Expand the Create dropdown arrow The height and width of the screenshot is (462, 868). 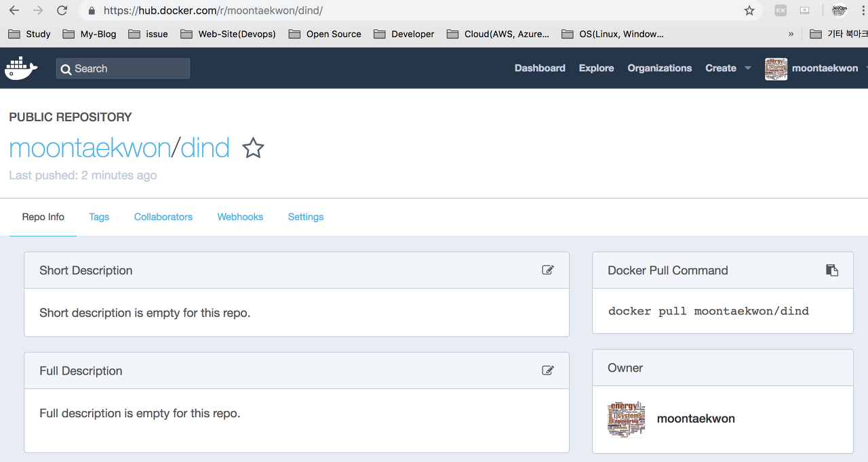pos(748,68)
